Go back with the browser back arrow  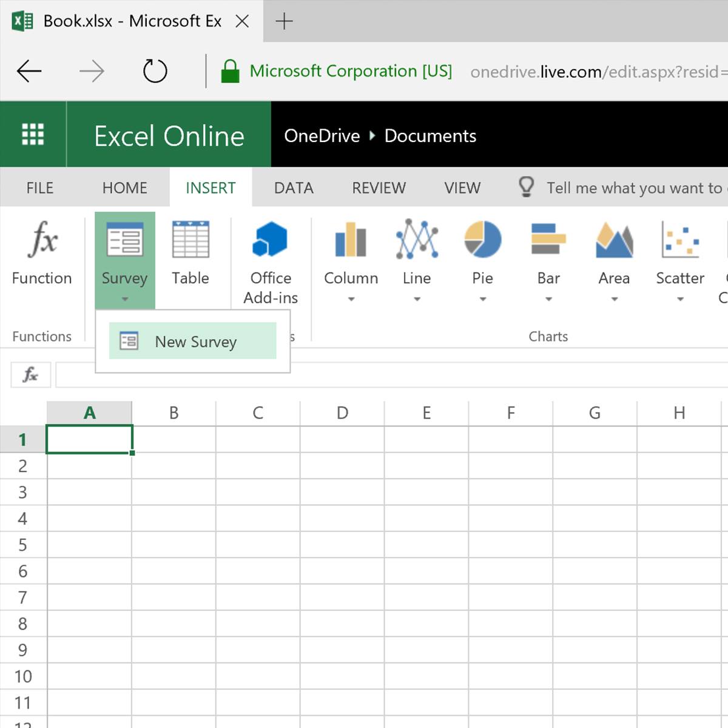[x=29, y=72]
